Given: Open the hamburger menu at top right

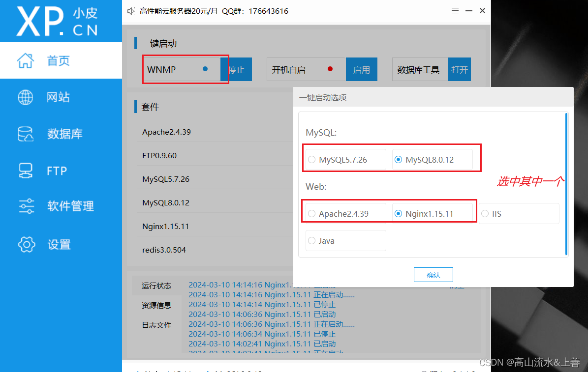Looking at the screenshot, I should coord(455,10).
